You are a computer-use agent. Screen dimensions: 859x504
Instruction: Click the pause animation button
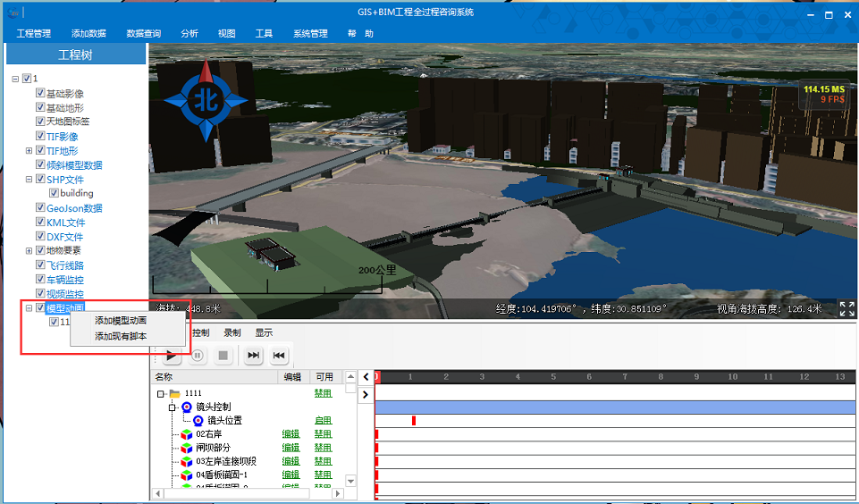[197, 356]
